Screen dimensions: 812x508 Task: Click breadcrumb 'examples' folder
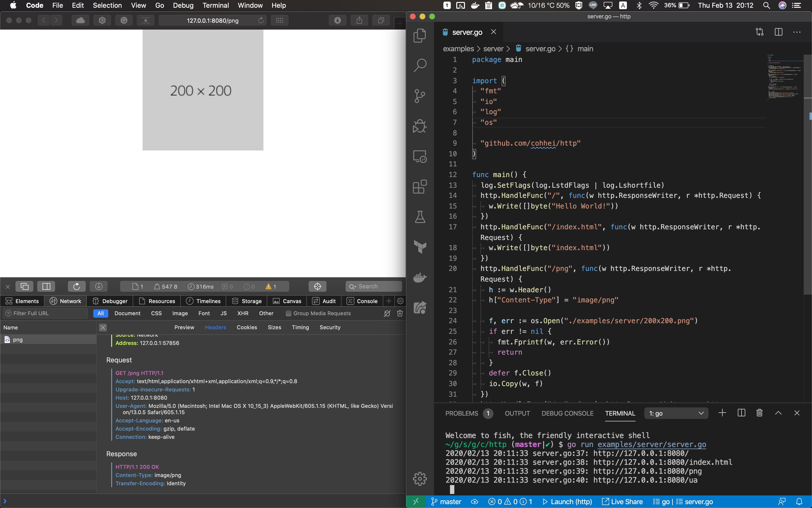coord(458,49)
